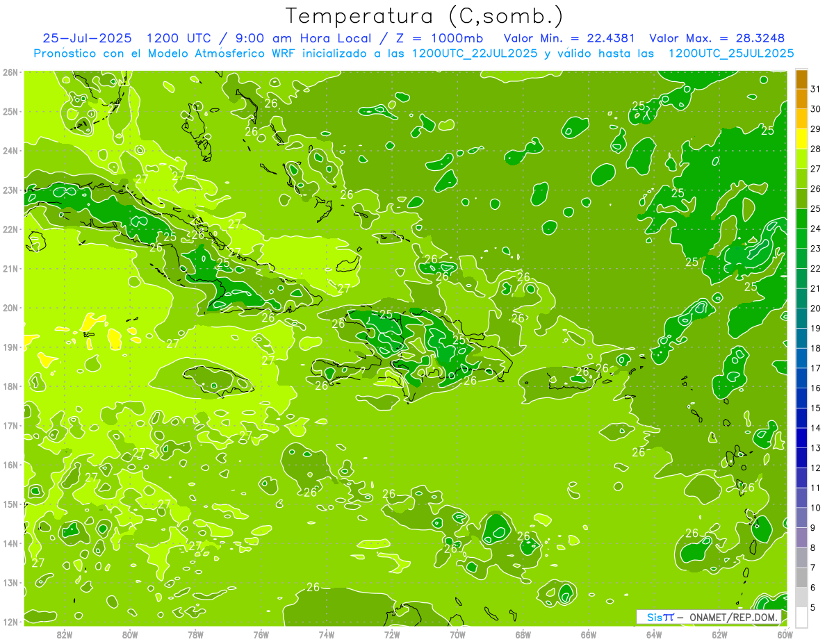Click the '10' label on the color scale
Image resolution: width=834 pixels, height=644 pixels.
pyautogui.click(x=815, y=508)
